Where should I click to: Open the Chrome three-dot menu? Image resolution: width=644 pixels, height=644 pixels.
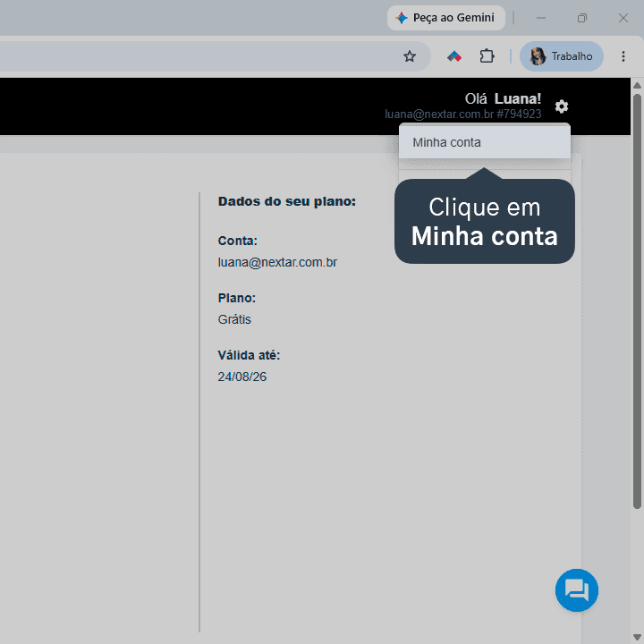pos(623,56)
